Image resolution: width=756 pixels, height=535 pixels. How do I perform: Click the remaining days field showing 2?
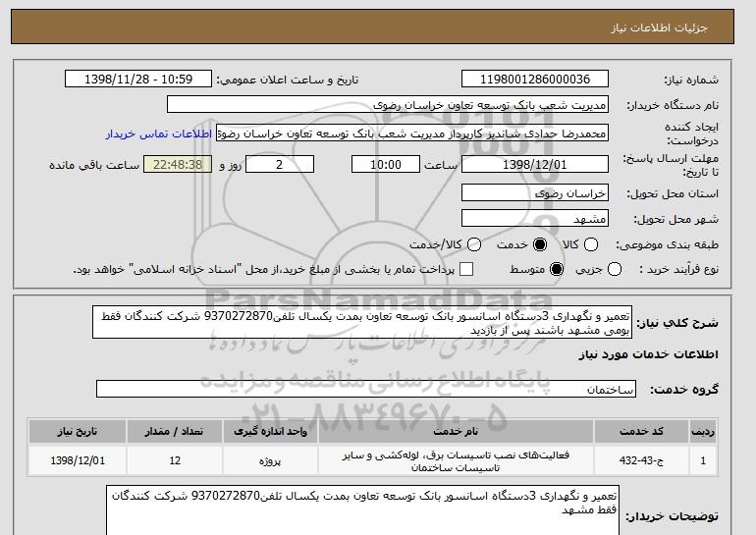[280, 164]
